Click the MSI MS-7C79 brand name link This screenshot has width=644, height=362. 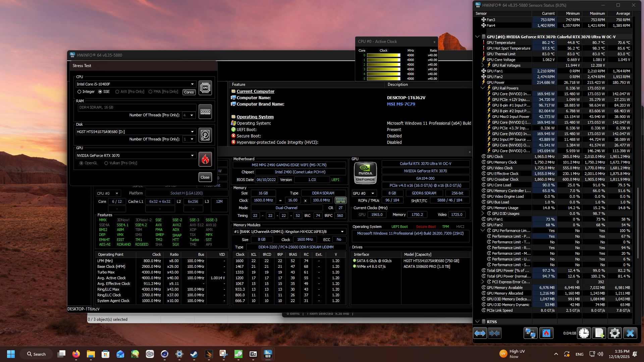pos(401,104)
